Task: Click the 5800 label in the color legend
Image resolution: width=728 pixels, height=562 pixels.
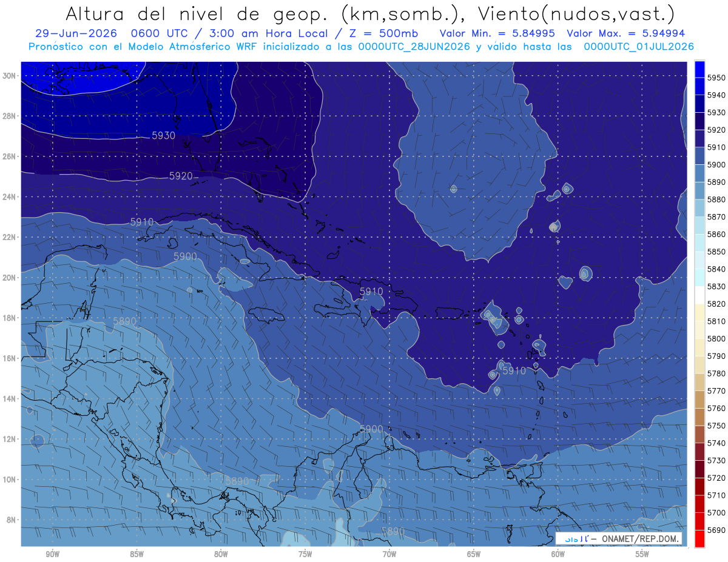Action: (716, 339)
